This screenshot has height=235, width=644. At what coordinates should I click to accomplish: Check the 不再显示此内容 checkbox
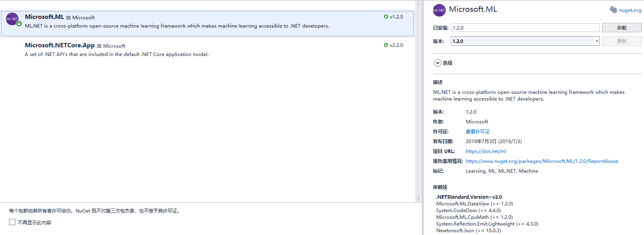(12, 222)
